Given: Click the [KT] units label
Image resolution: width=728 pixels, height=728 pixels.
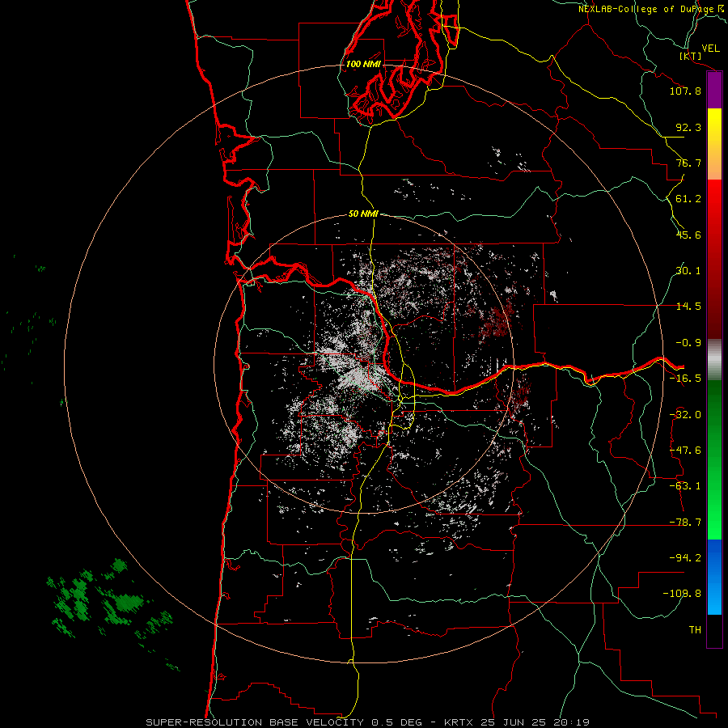Looking at the screenshot, I should pos(690,56).
